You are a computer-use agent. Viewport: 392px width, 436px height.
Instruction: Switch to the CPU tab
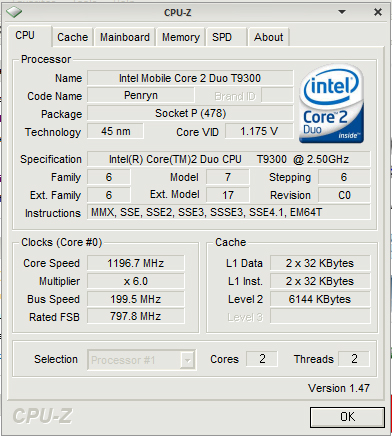29,36
